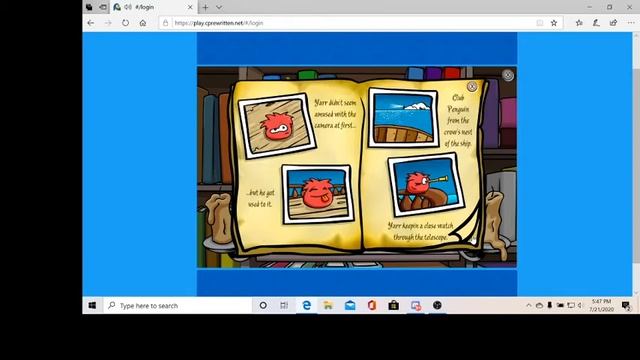Click the Yarr with telescope photo
640x360 pixels.
tap(427, 184)
